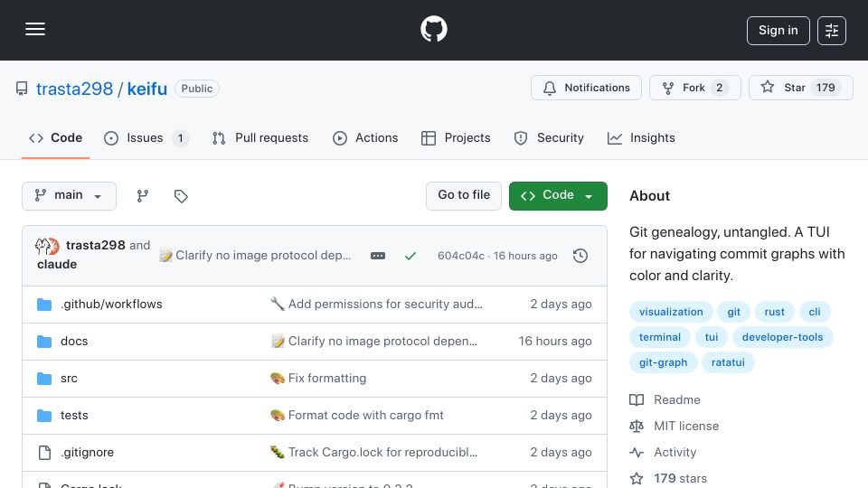Screen dimensions: 868x488
Task: Switch to the Issues tab
Action: tap(146, 137)
